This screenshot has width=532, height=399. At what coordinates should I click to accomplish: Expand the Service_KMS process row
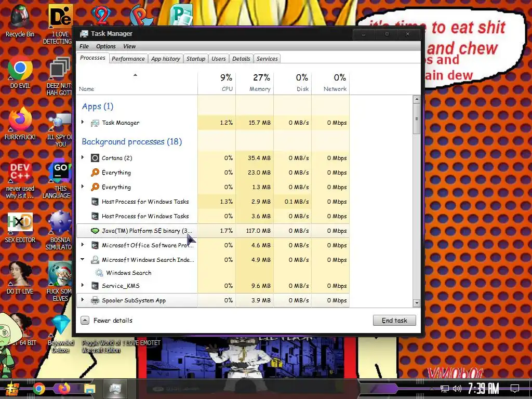(83, 285)
